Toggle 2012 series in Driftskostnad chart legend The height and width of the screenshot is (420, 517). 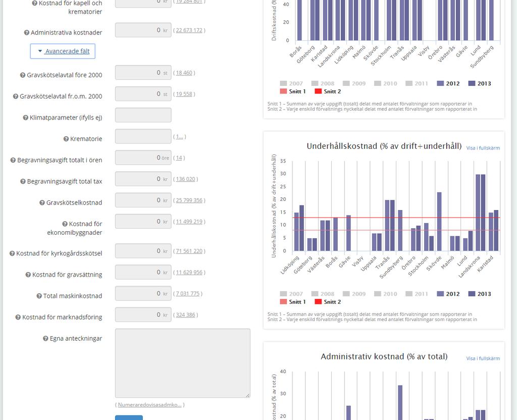pyautogui.click(x=448, y=83)
